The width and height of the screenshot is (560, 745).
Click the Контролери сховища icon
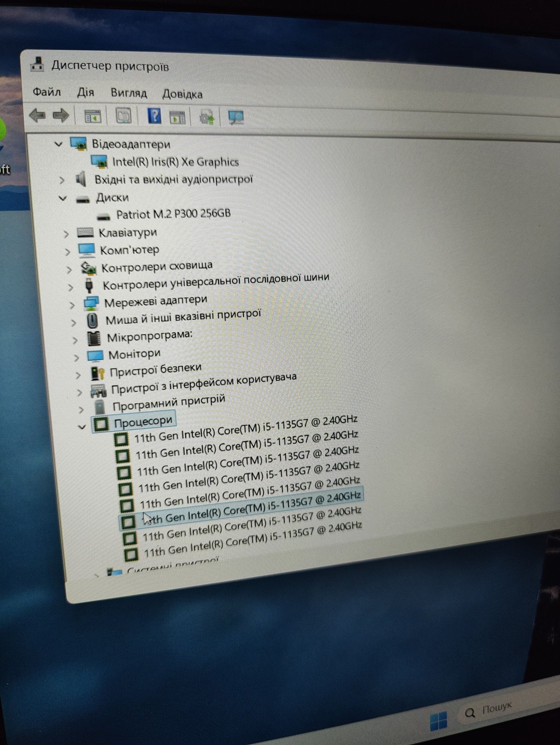(89, 267)
